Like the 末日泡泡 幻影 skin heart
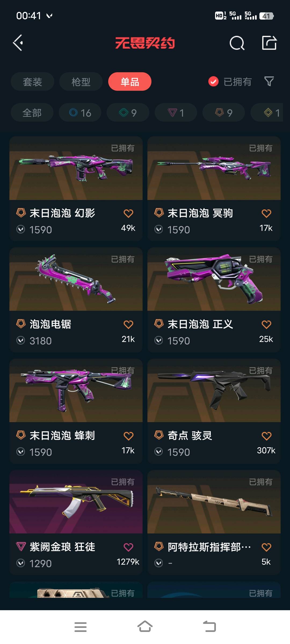The width and height of the screenshot is (290, 644). 128,214
